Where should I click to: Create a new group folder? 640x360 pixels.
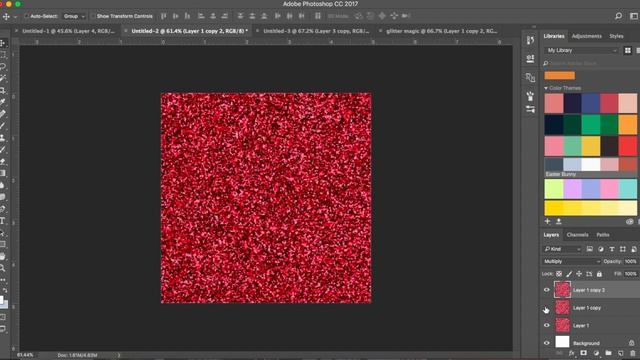608,353
